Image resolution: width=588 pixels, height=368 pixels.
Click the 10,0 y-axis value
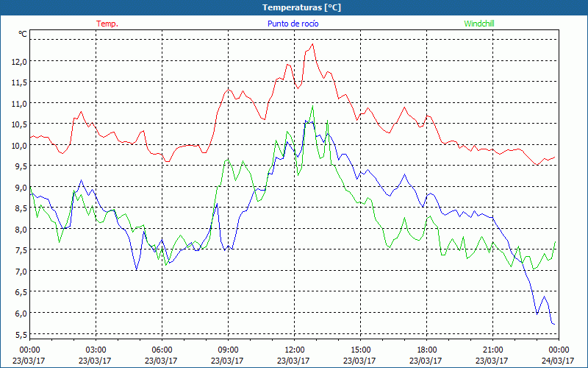point(19,146)
